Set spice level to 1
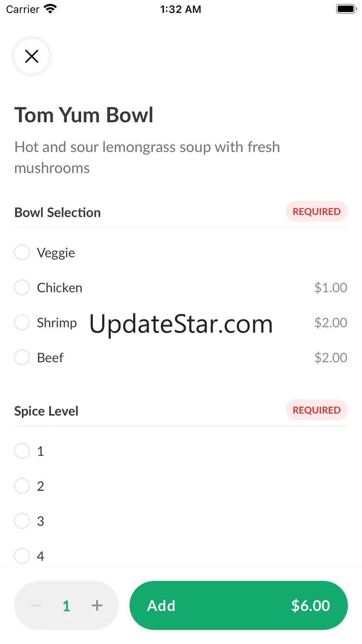Screen dimensions: 362x644 click(22, 451)
